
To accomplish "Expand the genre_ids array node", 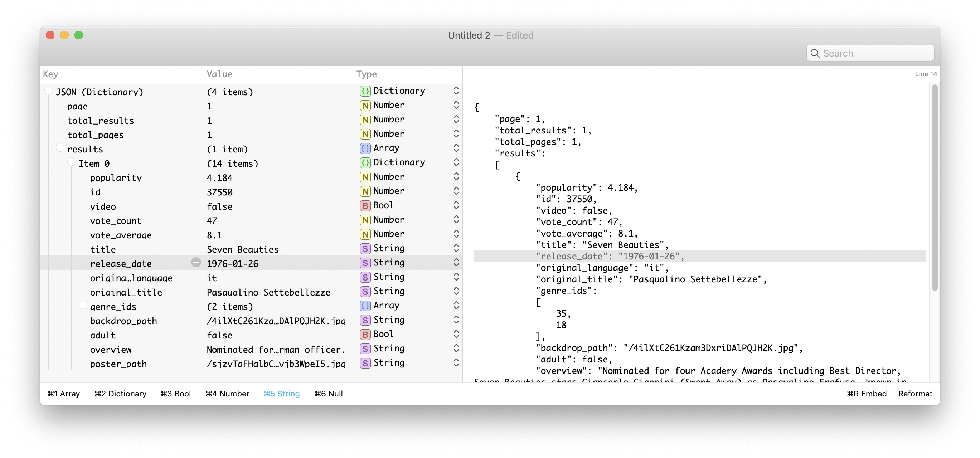I will [x=83, y=305].
